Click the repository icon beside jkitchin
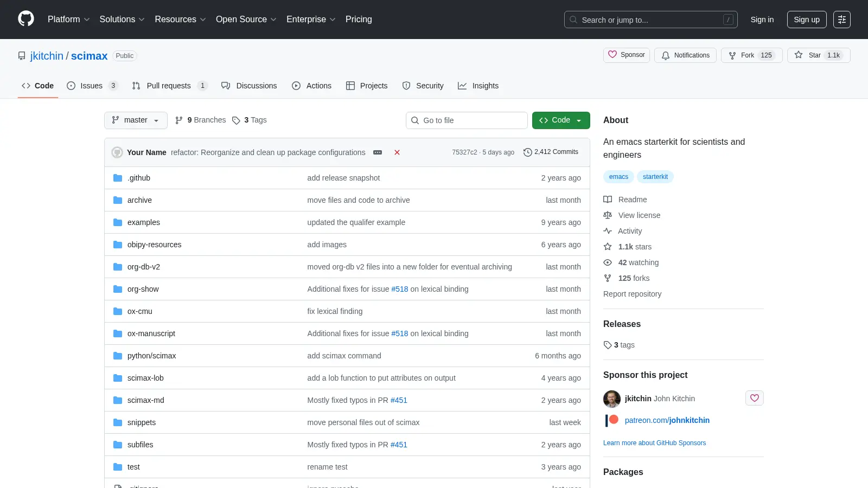Viewport: 868px width, 488px height. pyautogui.click(x=22, y=56)
